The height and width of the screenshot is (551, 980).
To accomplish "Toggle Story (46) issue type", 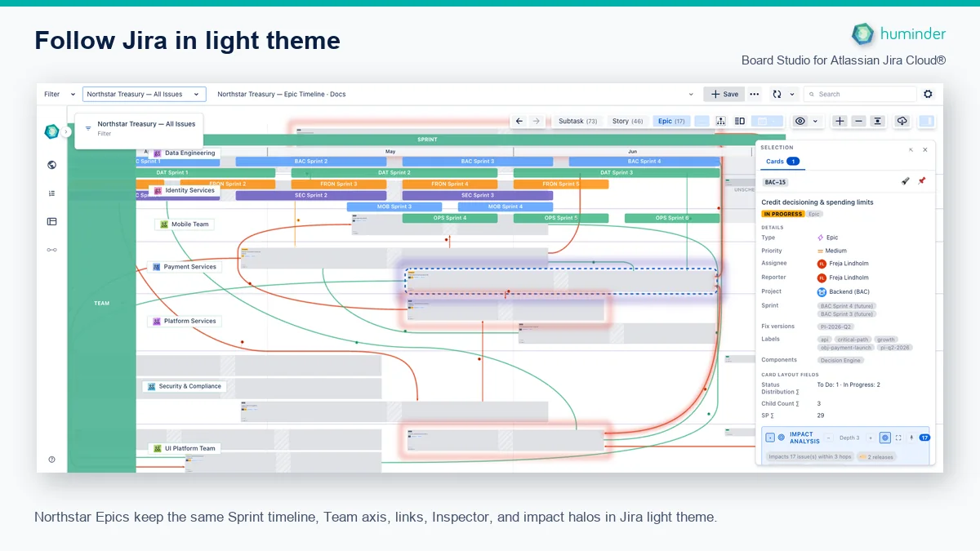I will (x=627, y=121).
